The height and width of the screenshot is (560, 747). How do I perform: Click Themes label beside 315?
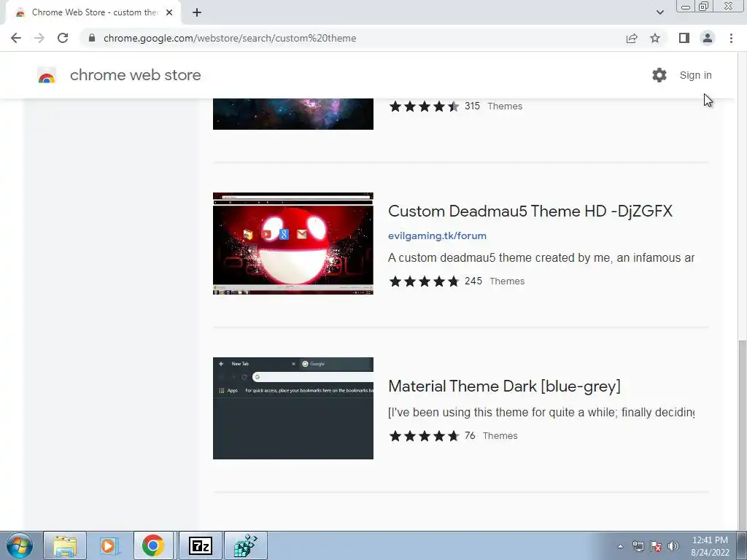[505, 106]
